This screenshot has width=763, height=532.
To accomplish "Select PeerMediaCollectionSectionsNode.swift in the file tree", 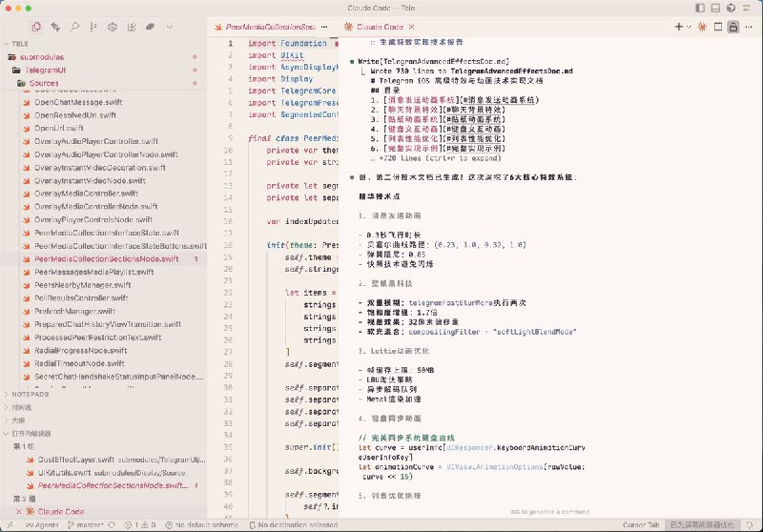I will coord(106,258).
